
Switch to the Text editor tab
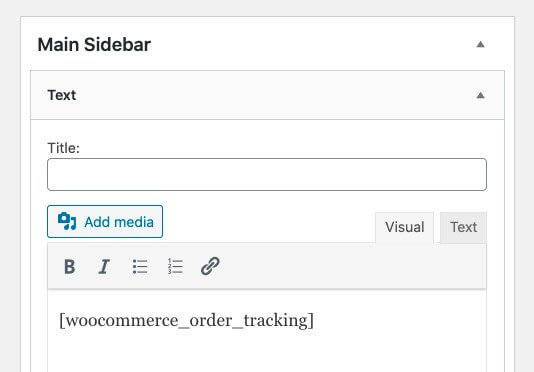click(463, 227)
